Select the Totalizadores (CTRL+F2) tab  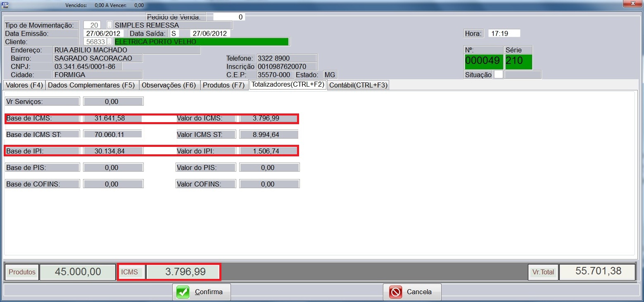[x=288, y=85]
